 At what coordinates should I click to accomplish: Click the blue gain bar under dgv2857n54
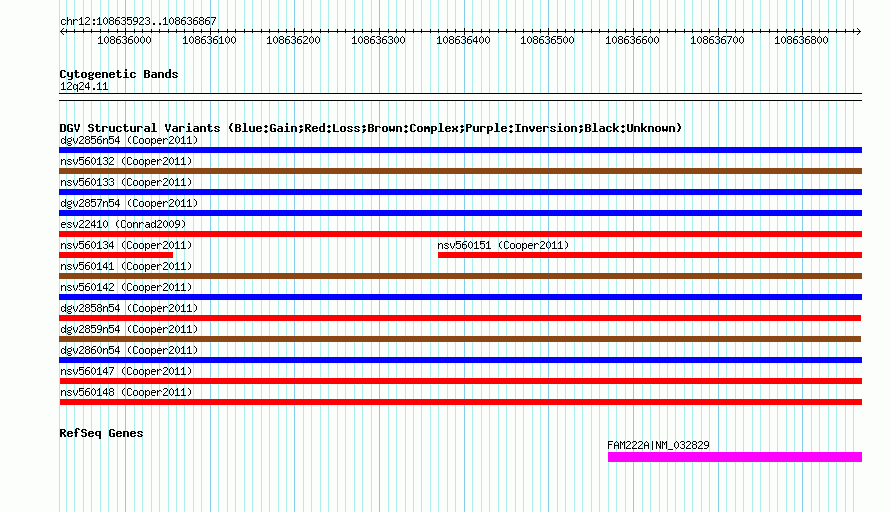pyautogui.click(x=460, y=213)
